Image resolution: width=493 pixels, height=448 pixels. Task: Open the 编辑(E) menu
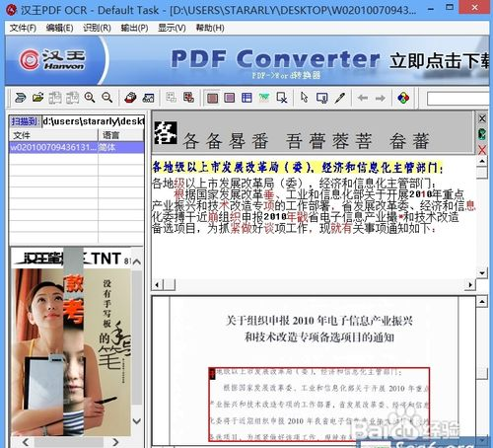point(59,28)
